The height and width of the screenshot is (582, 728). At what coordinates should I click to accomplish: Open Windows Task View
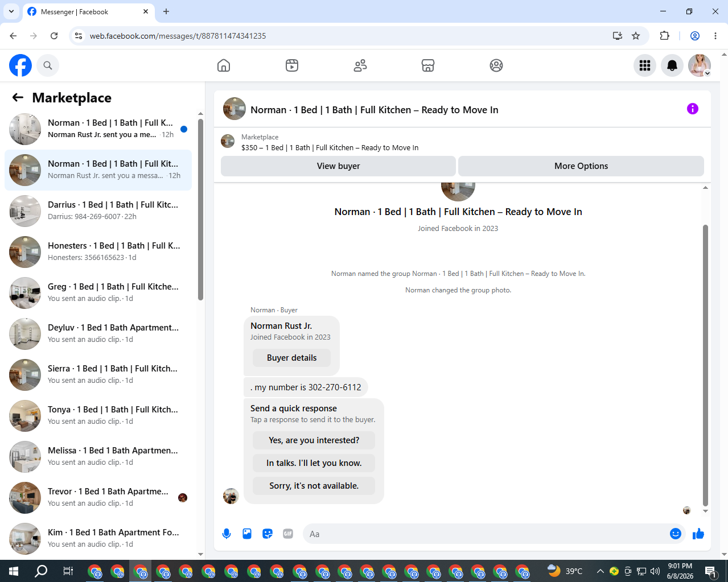(68, 571)
